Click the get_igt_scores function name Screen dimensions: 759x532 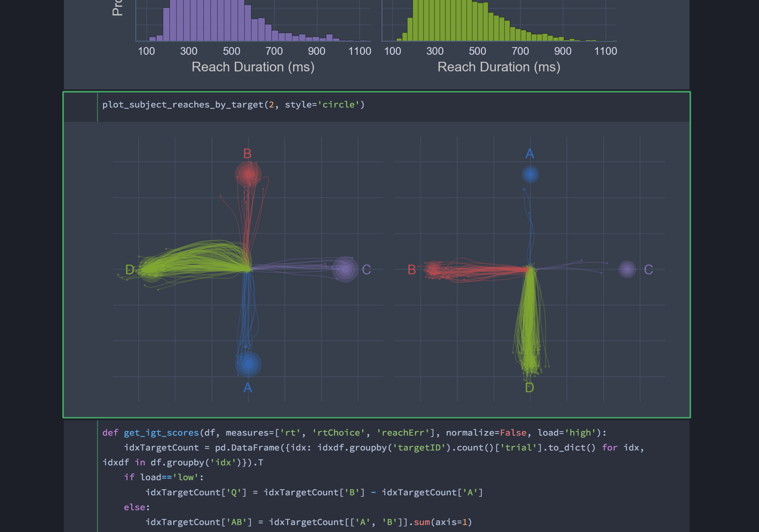point(161,432)
